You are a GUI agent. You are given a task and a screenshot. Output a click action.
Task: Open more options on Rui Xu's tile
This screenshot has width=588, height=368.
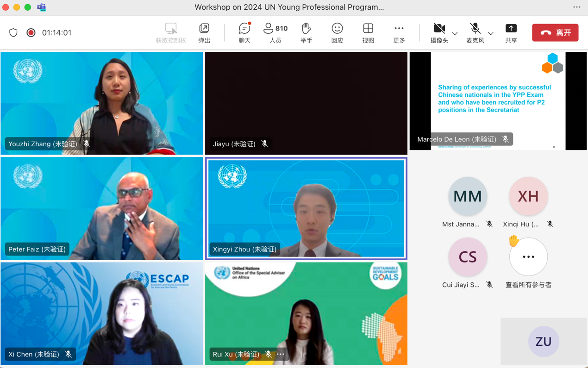click(x=281, y=354)
